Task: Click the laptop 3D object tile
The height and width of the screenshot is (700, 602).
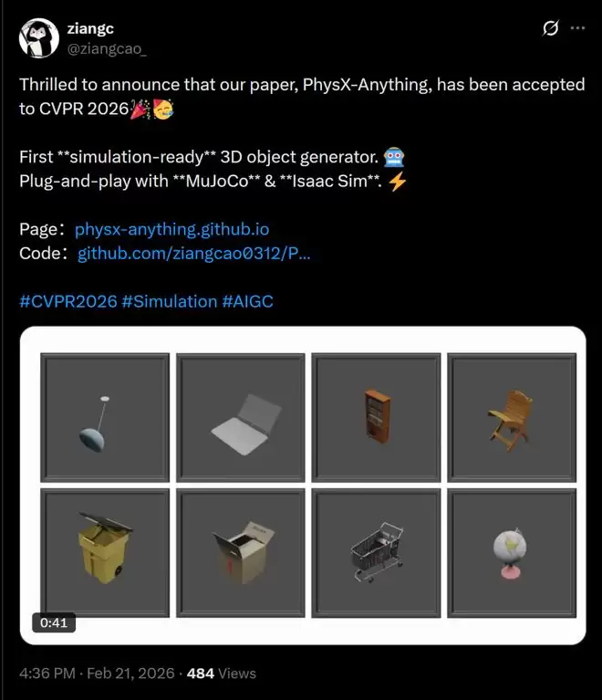Action: [x=241, y=417]
